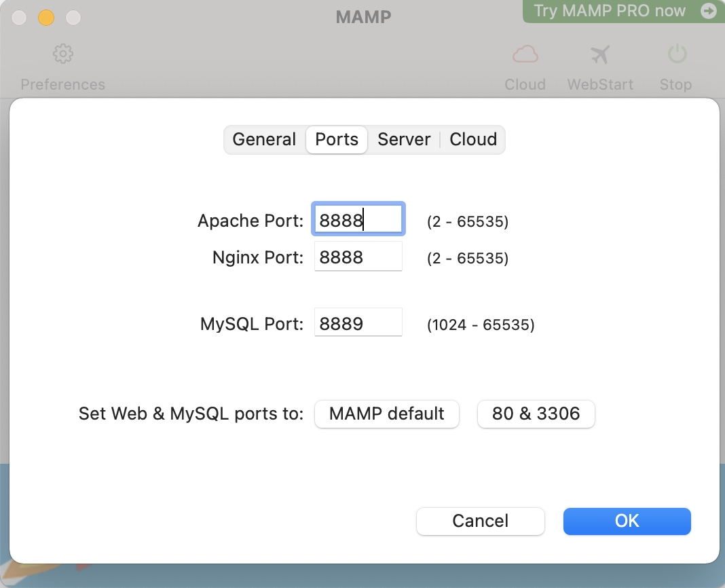Launch WebStart airplane icon
This screenshot has width=725, height=588.
pos(600,54)
